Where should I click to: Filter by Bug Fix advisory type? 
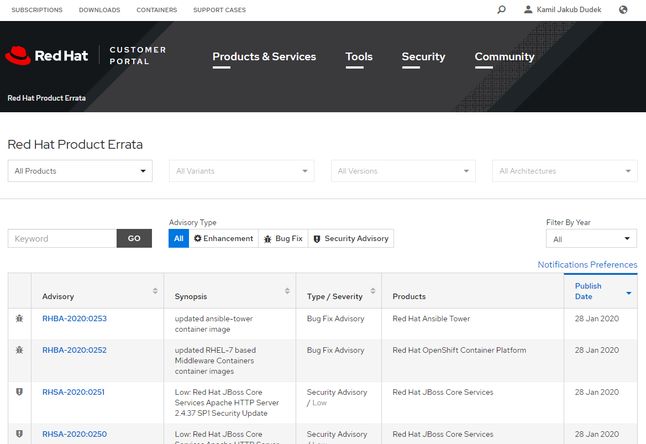click(x=283, y=238)
